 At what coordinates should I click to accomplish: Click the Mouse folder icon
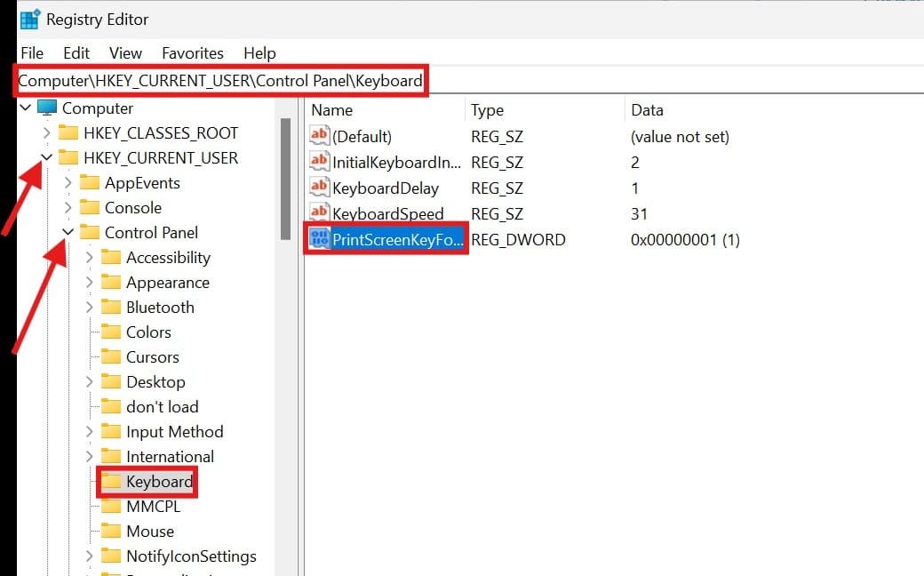pos(111,531)
